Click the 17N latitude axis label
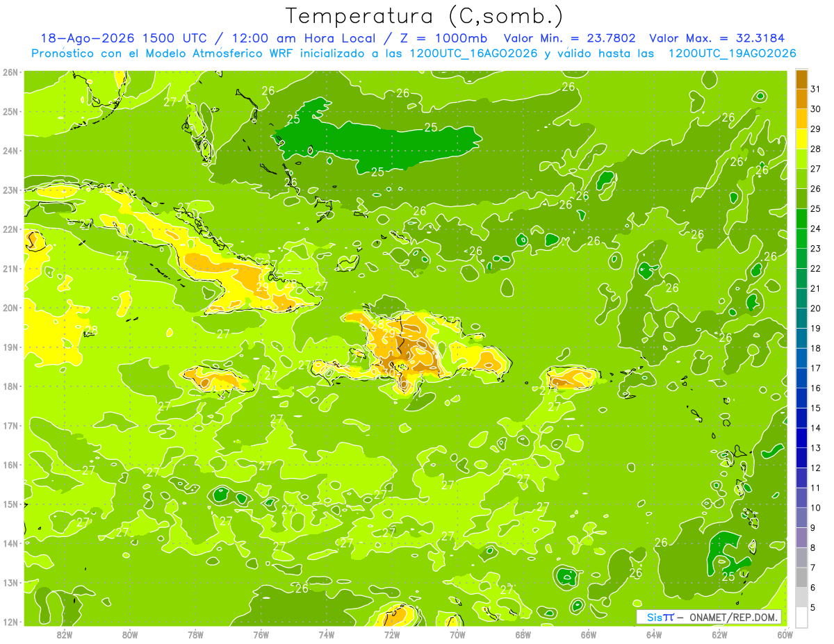 [x=10, y=425]
